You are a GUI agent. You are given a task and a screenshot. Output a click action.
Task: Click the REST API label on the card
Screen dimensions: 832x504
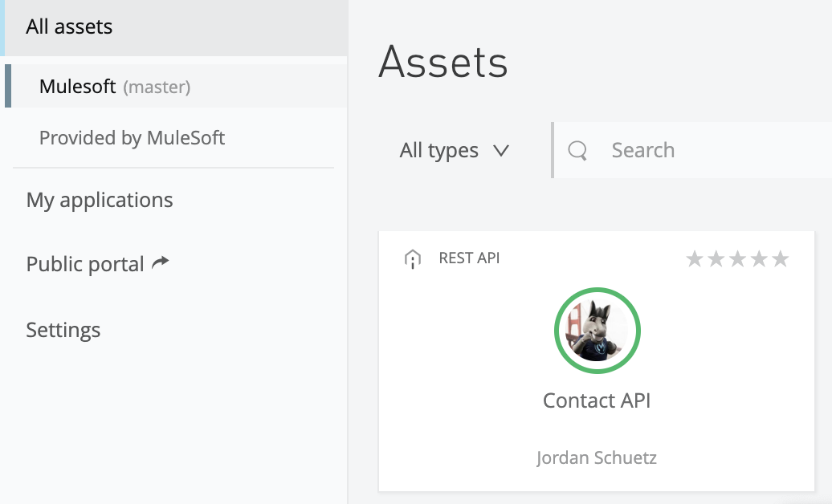[x=469, y=258]
